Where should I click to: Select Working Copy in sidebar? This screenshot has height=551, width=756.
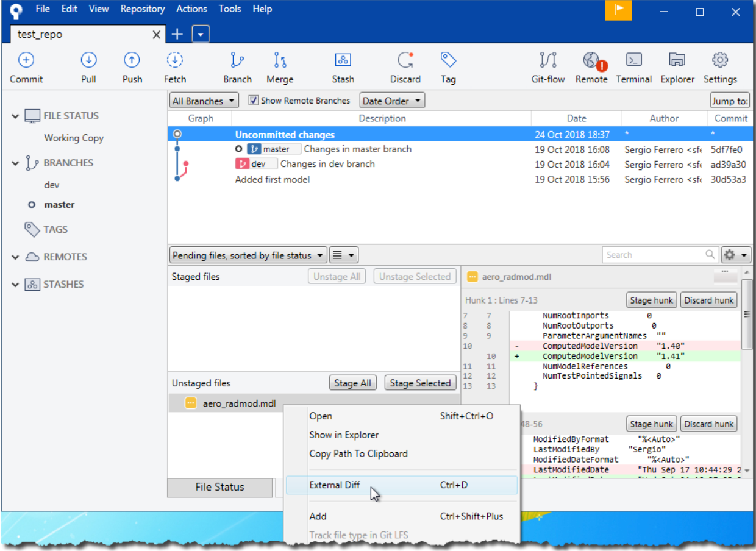click(x=74, y=138)
